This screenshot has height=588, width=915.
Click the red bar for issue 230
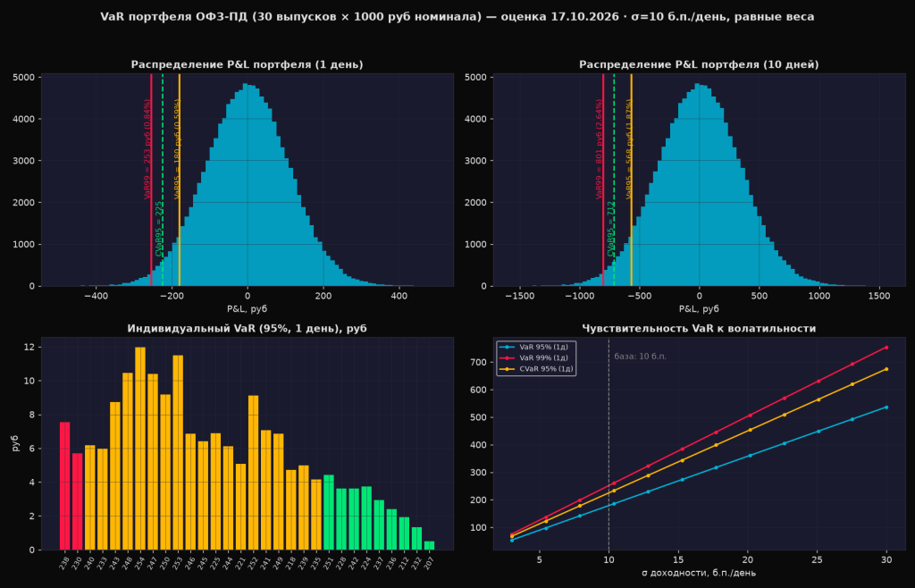(x=77, y=501)
